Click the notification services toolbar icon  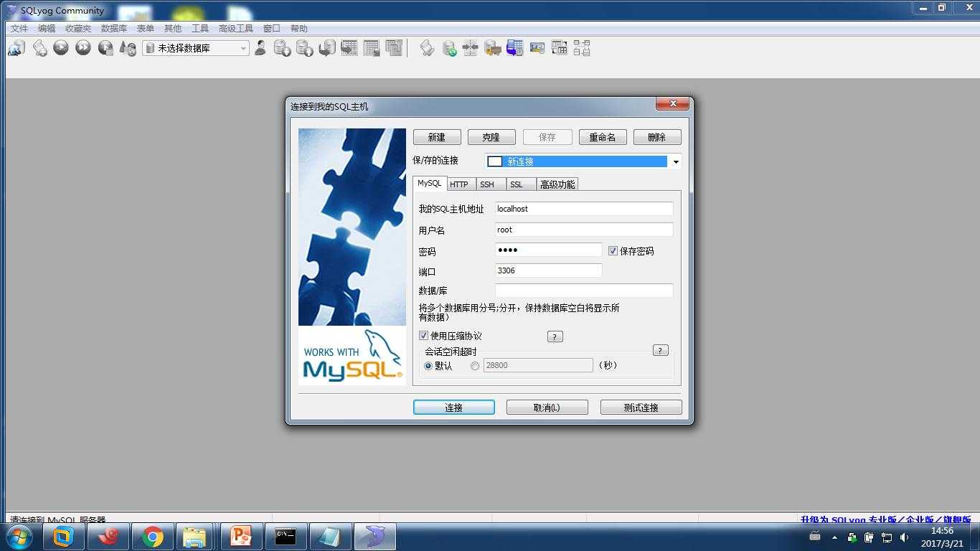515,48
